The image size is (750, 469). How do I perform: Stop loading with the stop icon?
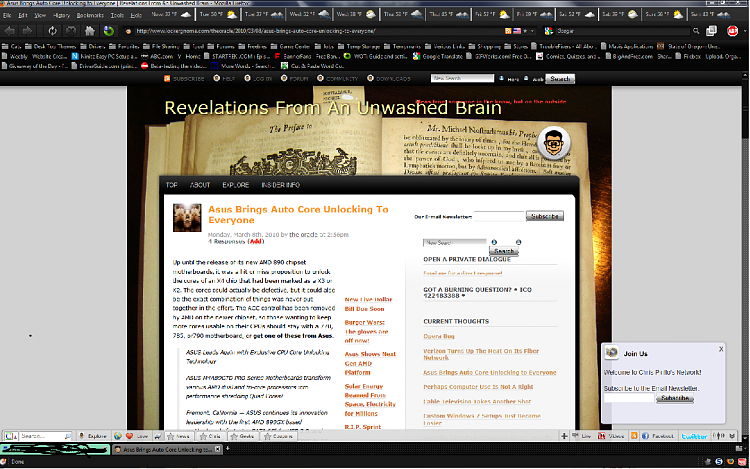click(71, 31)
